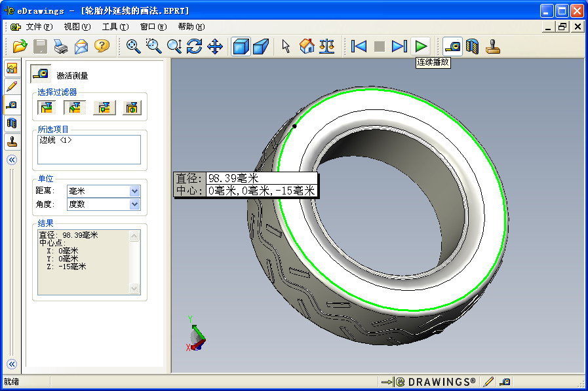Click the results box scroll down arrow

[x=134, y=288]
